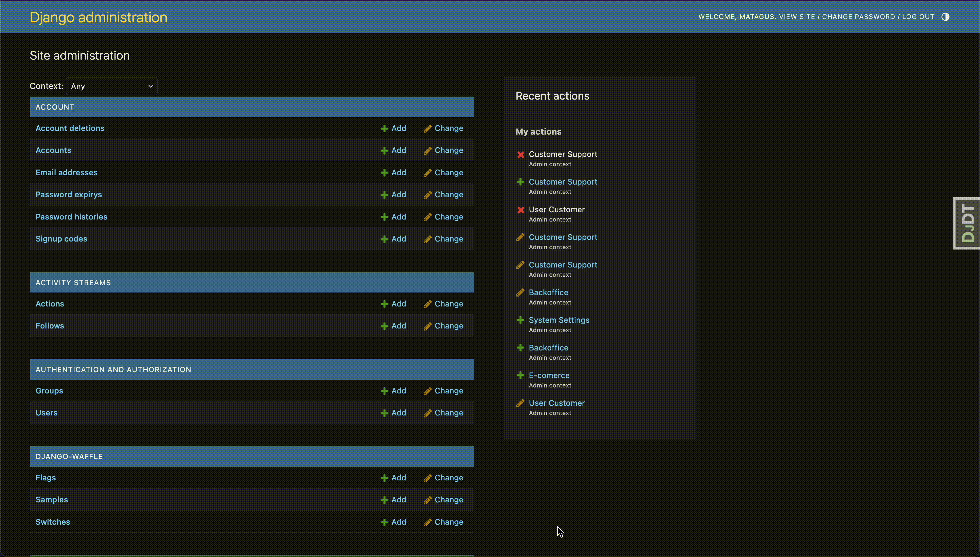This screenshot has height=557, width=980.
Task: Open the Context dropdown set to Any
Action: pyautogui.click(x=111, y=86)
